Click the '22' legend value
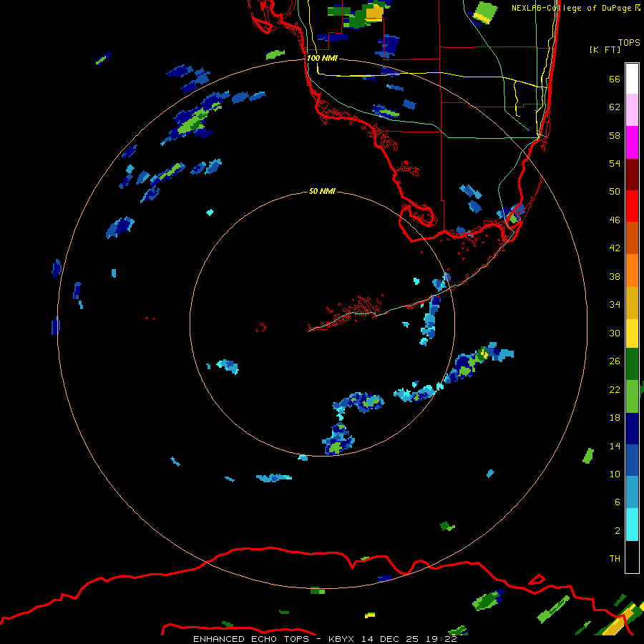This screenshot has height=644, width=644. pyautogui.click(x=615, y=389)
